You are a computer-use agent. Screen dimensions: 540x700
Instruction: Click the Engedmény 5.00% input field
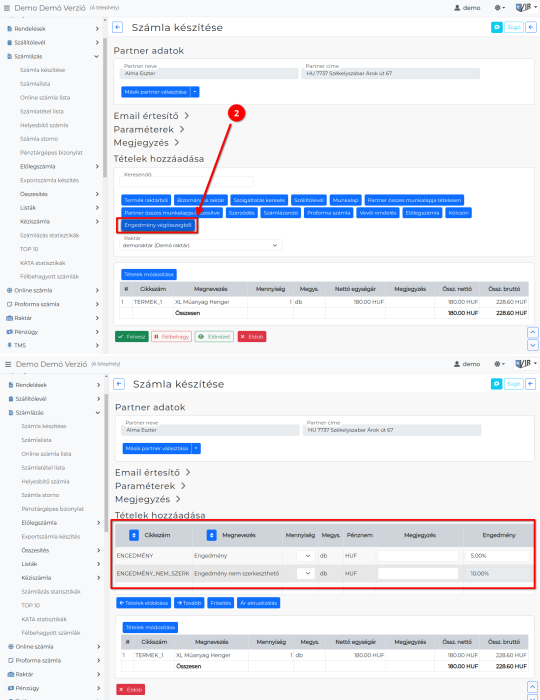pyautogui.click(x=497, y=556)
